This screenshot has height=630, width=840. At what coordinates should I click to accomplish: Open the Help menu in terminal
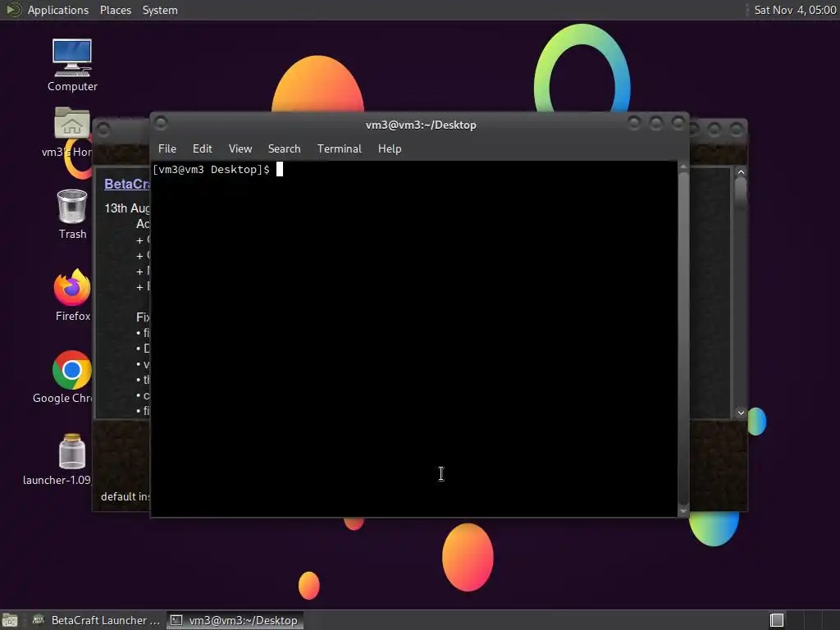pyautogui.click(x=390, y=148)
